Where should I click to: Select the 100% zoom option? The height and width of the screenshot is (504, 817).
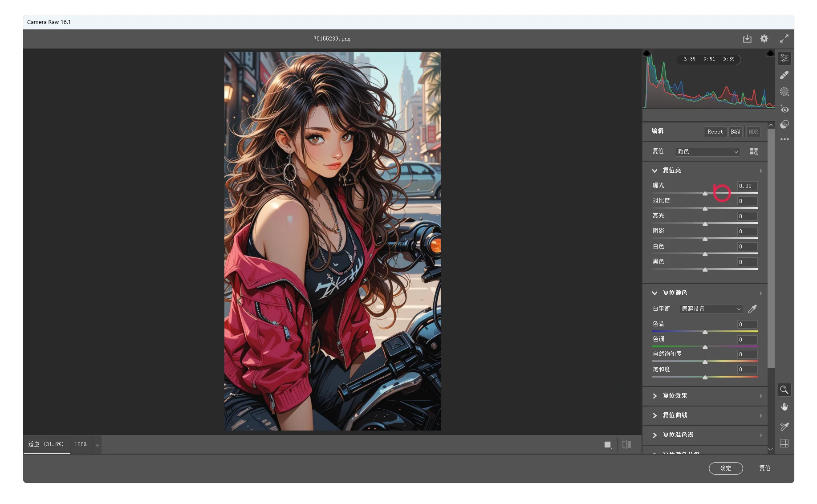(x=81, y=444)
